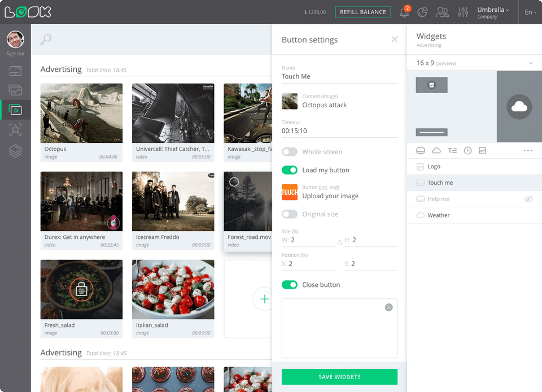Enable the Original size toggle
This screenshot has height=392, width=542.
[289, 214]
